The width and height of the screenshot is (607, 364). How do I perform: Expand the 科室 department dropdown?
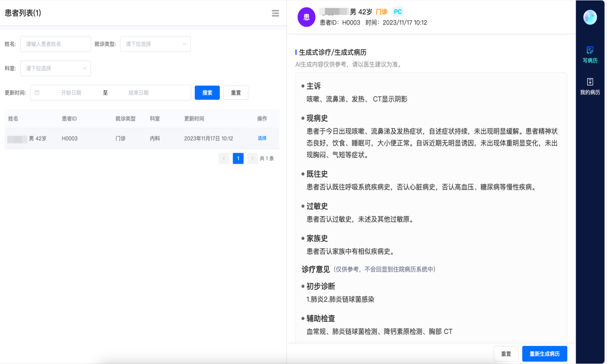point(55,68)
